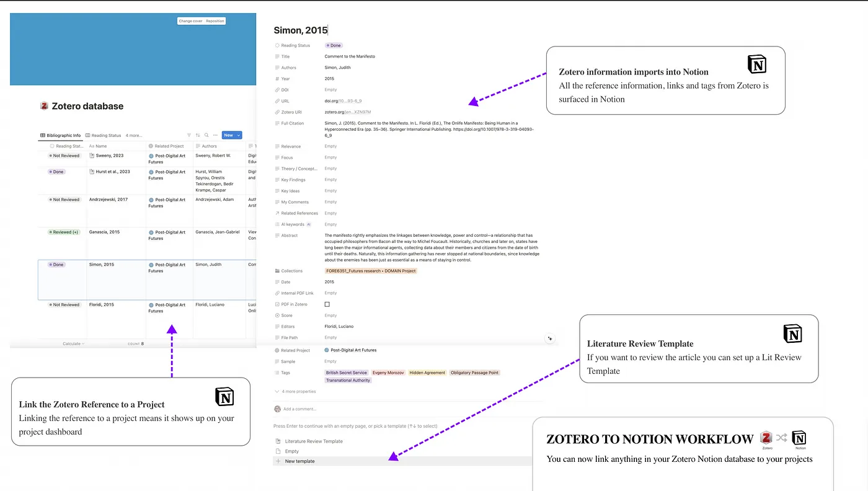This screenshot has width=868, height=491.
Task: Click the Tags list property icon
Action: point(277,373)
